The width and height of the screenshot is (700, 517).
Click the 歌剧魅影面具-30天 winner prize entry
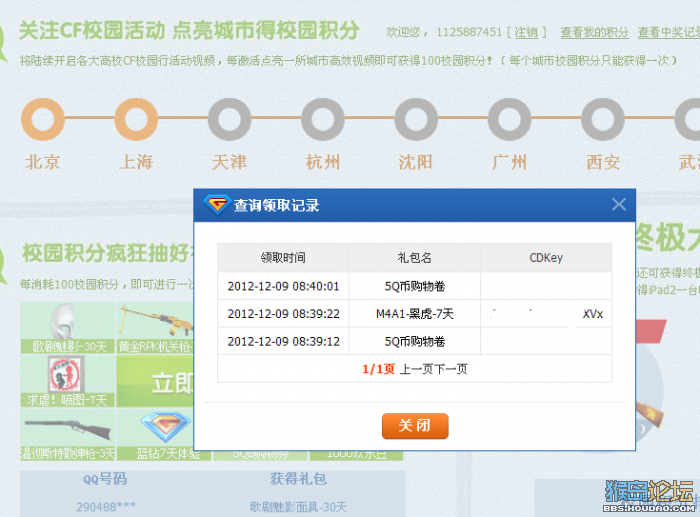298,507
